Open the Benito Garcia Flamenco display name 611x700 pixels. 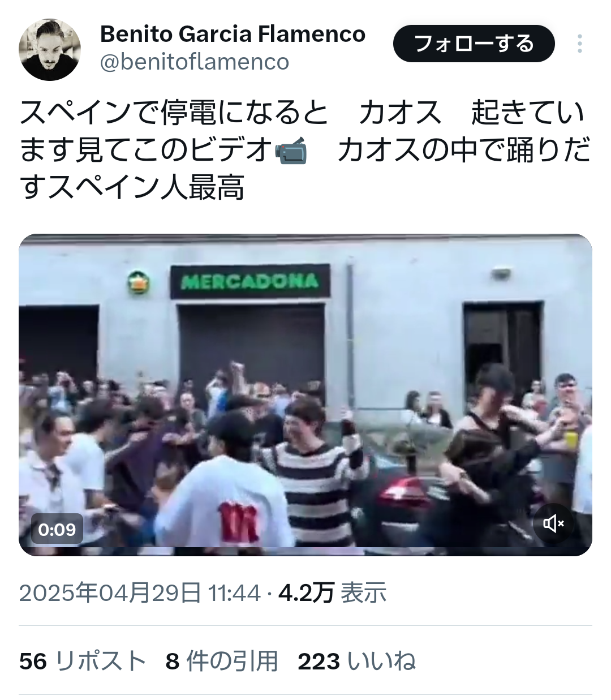pos(233,34)
